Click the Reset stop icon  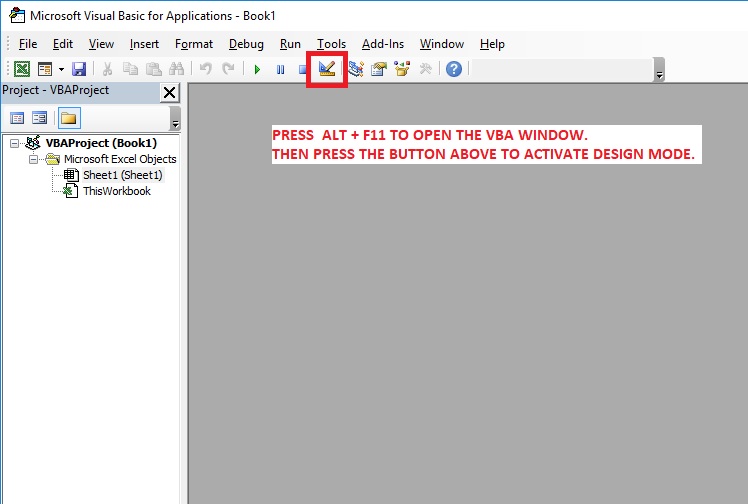tap(302, 70)
